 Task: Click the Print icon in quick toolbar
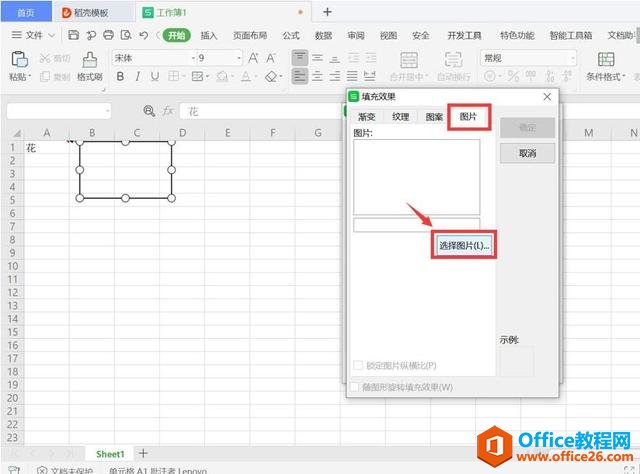coord(108,35)
